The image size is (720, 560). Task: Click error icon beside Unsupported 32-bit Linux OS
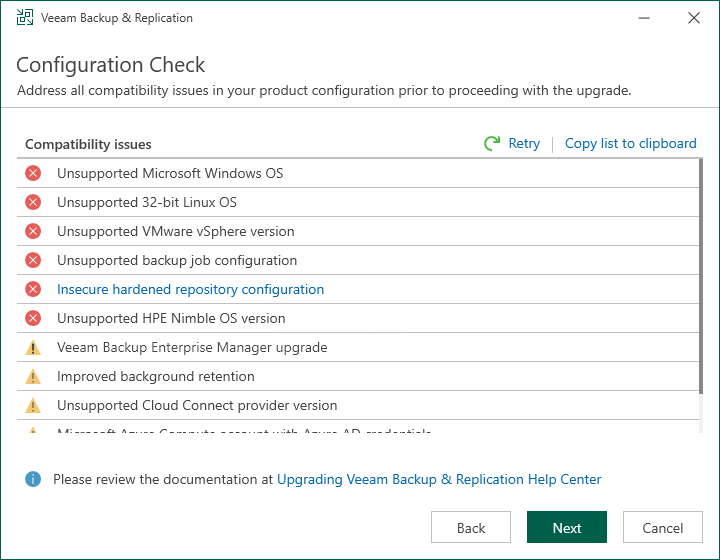click(x=33, y=202)
